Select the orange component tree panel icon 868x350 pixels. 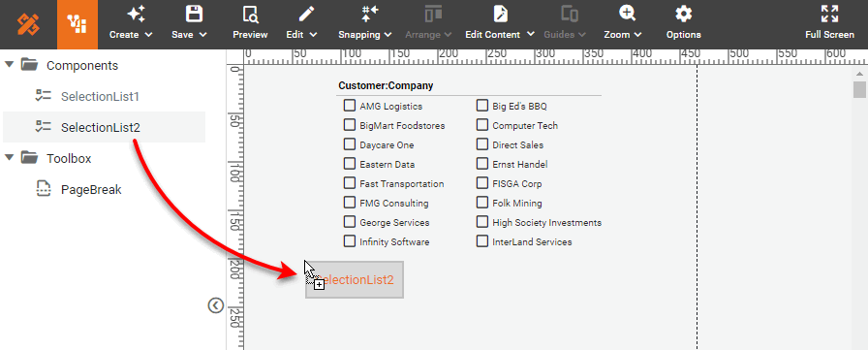77,24
